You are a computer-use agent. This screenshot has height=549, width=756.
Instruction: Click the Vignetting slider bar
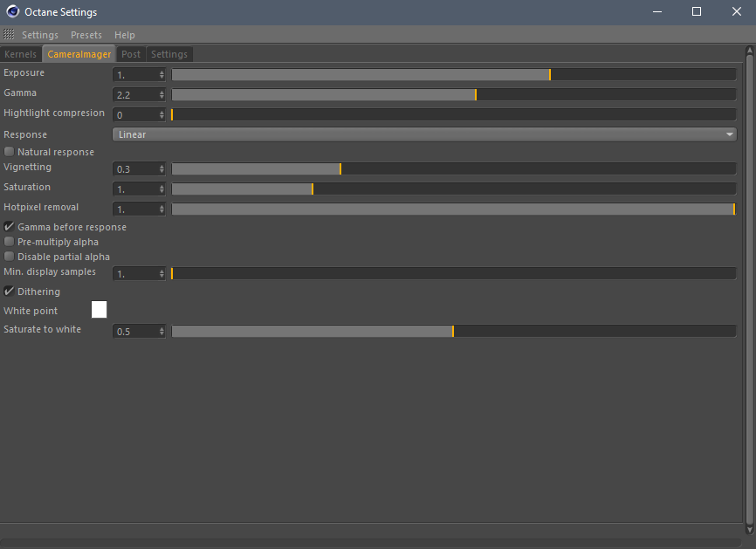[x=454, y=168]
